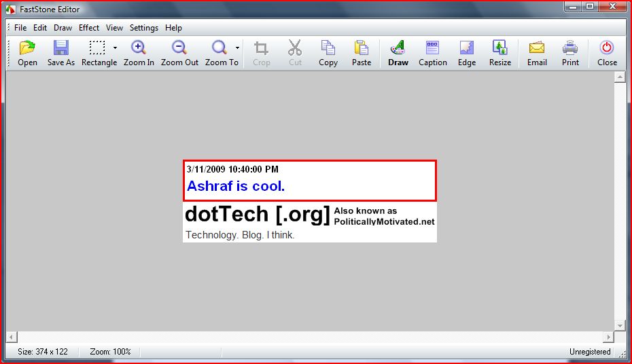Open the Effect menu

point(88,28)
